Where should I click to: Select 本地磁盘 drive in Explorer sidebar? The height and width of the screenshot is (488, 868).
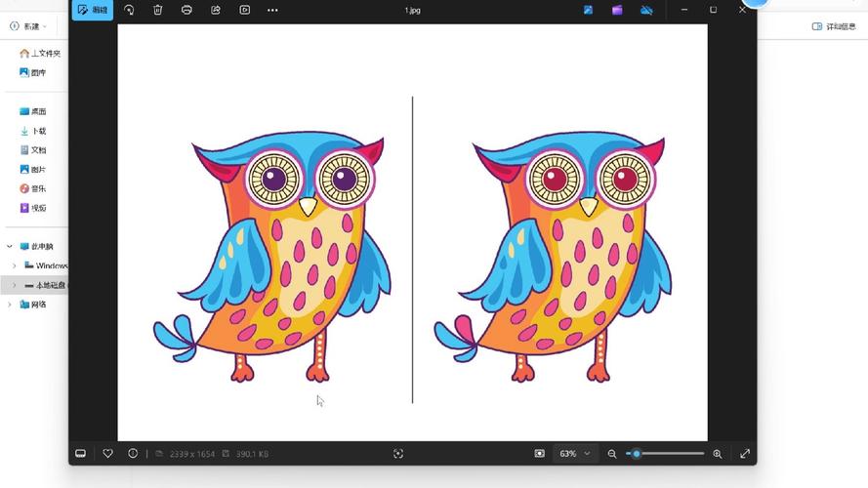(45, 286)
